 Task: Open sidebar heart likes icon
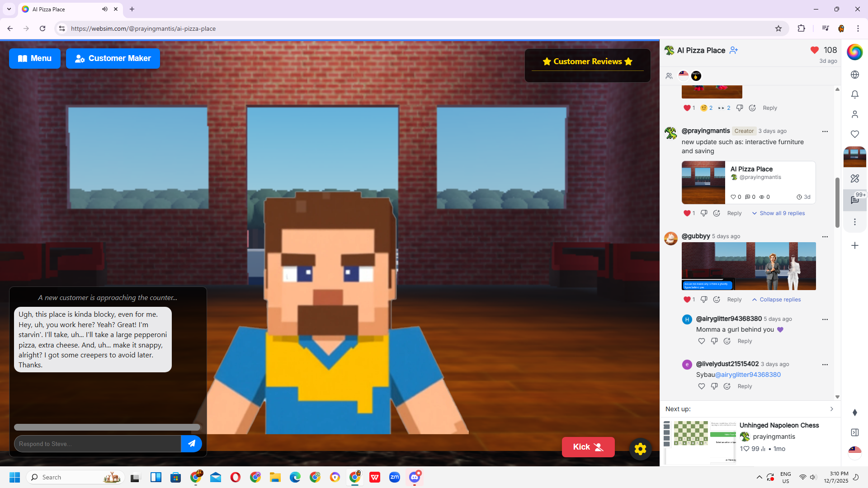[854, 134]
